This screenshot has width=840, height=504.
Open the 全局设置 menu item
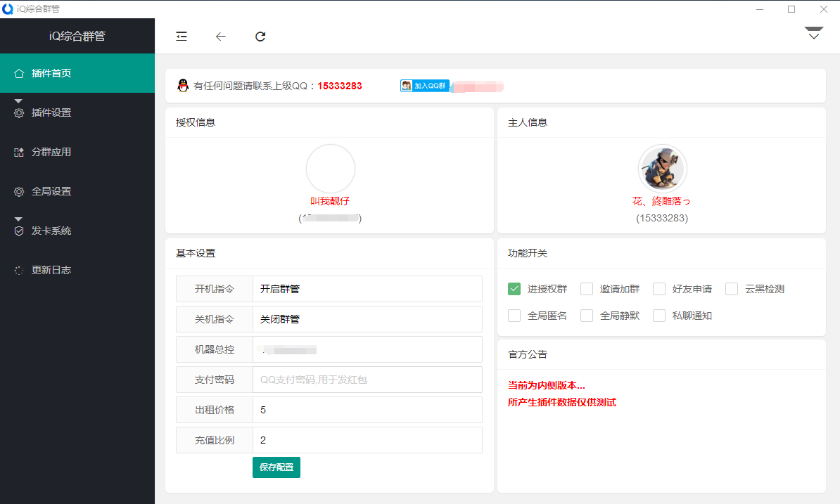77,191
